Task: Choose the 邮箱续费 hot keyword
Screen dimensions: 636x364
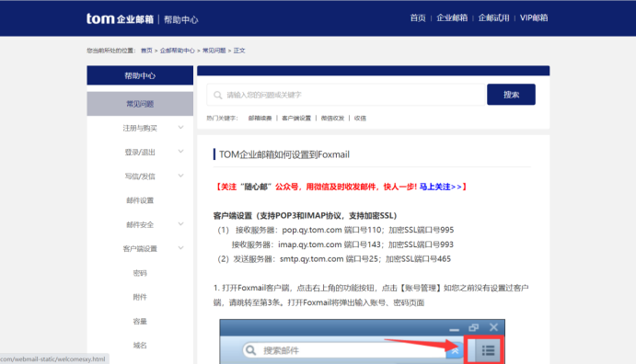Action: coord(260,119)
